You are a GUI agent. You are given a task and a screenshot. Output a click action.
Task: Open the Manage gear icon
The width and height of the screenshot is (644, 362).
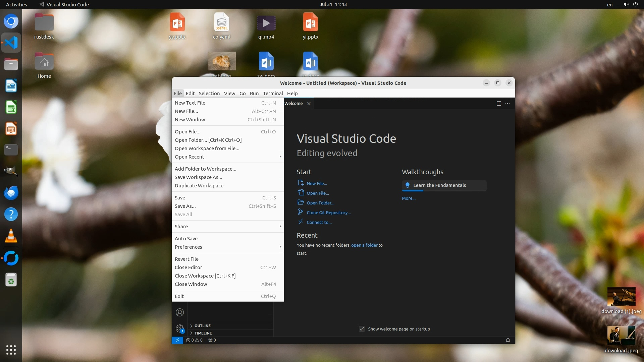[x=180, y=328]
